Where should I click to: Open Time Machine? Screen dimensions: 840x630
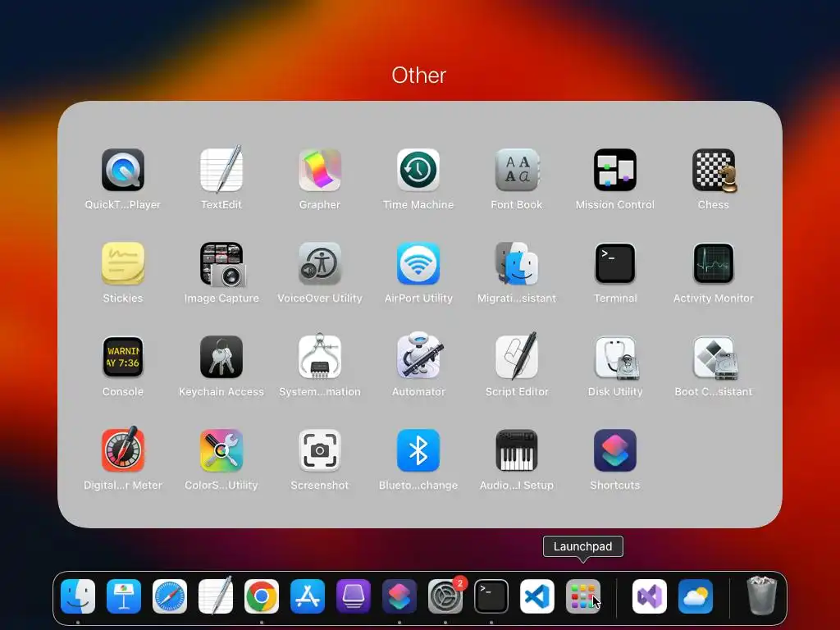[x=418, y=170]
